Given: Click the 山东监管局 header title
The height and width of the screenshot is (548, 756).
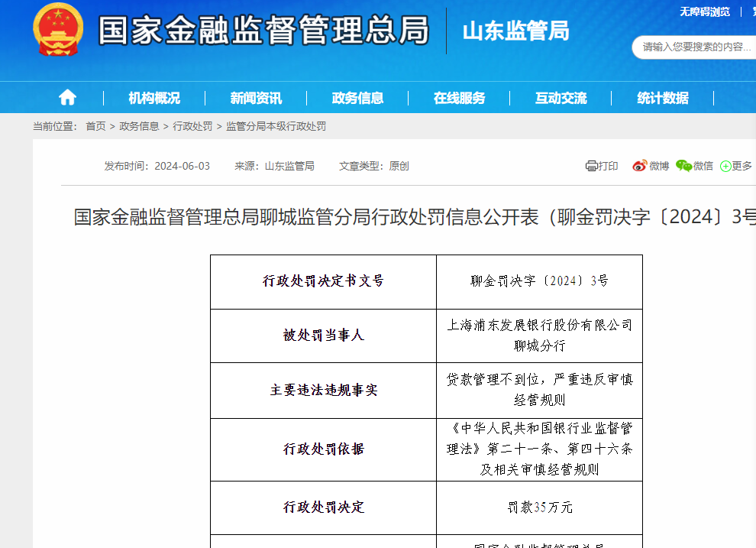Looking at the screenshot, I should [x=515, y=31].
